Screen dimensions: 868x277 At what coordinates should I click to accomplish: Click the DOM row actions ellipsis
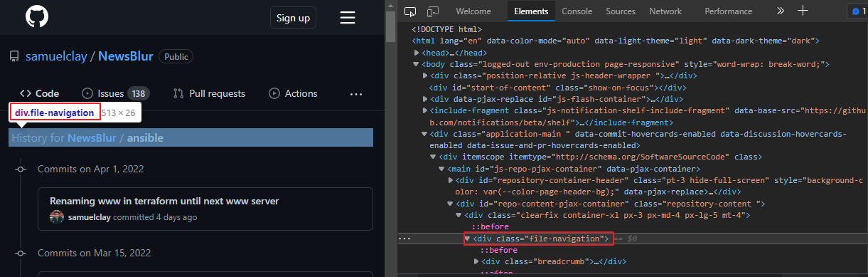tap(404, 239)
